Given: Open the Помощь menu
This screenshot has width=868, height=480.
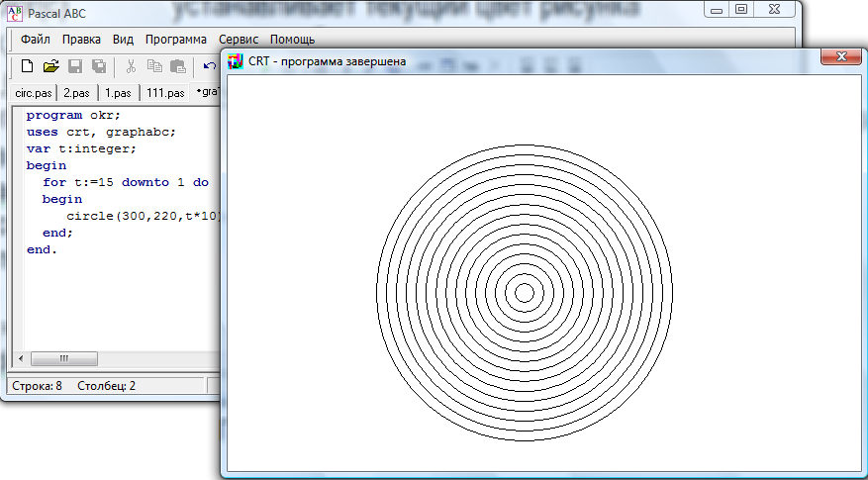Looking at the screenshot, I should pyautogui.click(x=292, y=40).
